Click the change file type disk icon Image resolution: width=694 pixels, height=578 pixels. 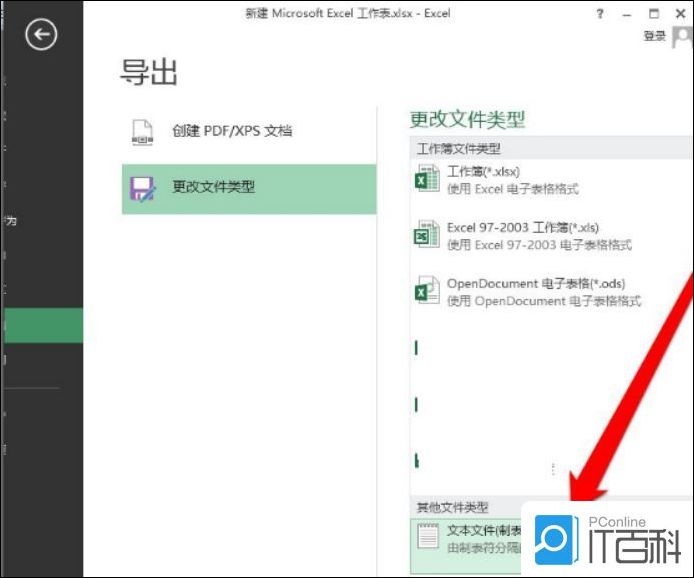(x=142, y=189)
